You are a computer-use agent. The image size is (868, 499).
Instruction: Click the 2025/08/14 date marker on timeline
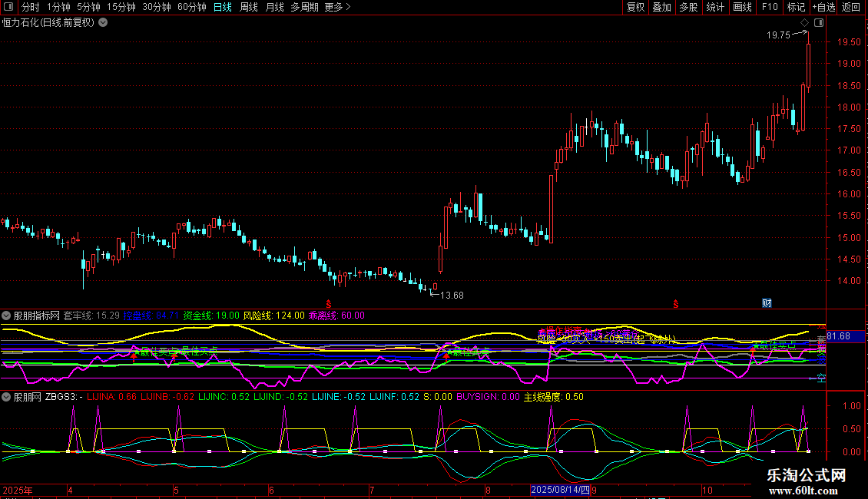point(560,490)
